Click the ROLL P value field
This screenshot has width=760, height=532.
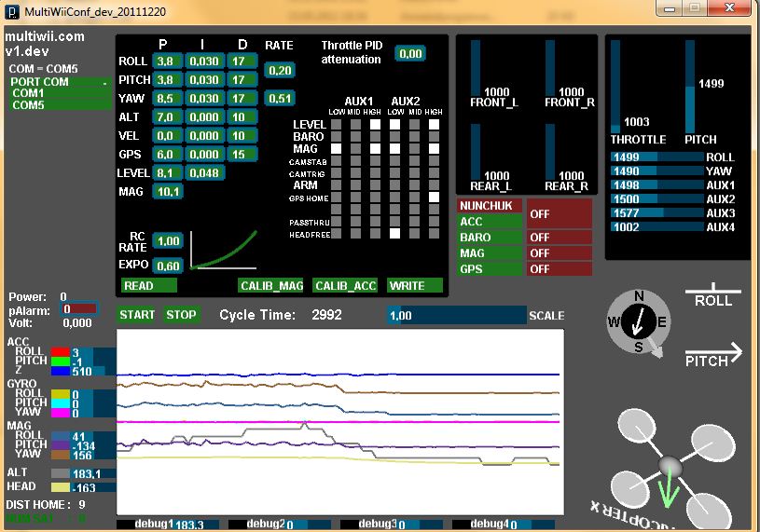167,61
